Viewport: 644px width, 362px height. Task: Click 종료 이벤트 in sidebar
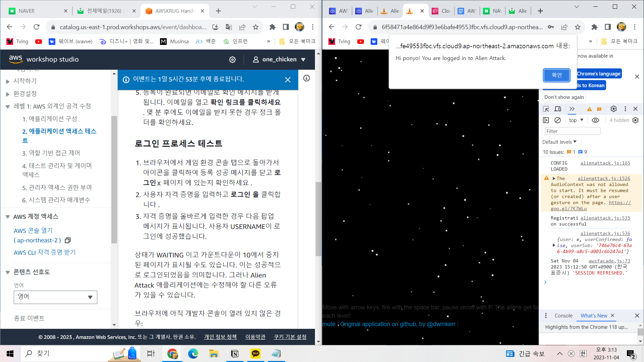click(29, 318)
